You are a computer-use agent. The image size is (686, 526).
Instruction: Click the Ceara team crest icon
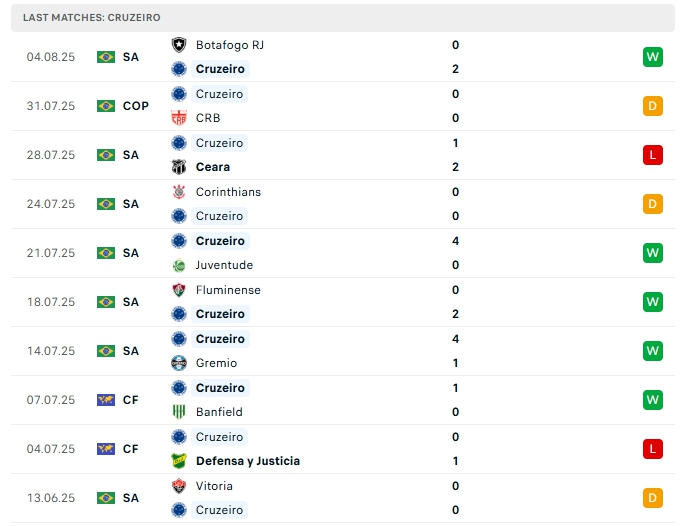coord(179,167)
